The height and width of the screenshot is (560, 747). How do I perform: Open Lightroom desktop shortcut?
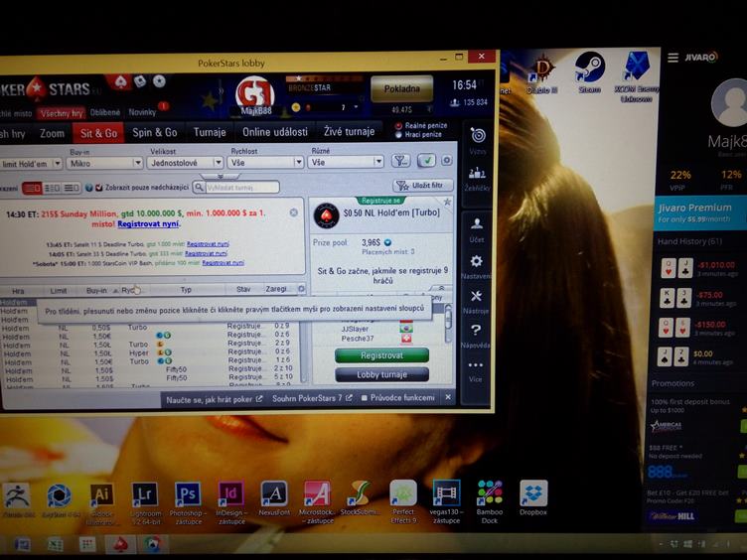tap(144, 502)
